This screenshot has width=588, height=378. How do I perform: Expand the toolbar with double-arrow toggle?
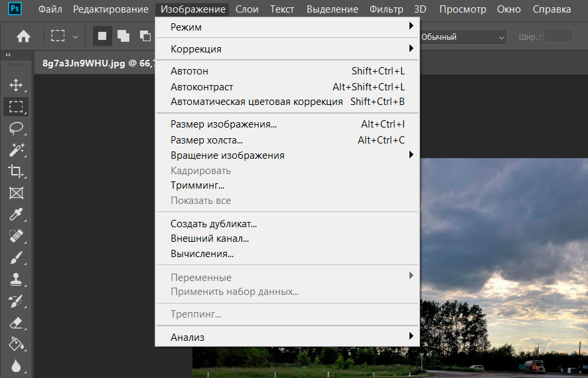tap(8, 55)
